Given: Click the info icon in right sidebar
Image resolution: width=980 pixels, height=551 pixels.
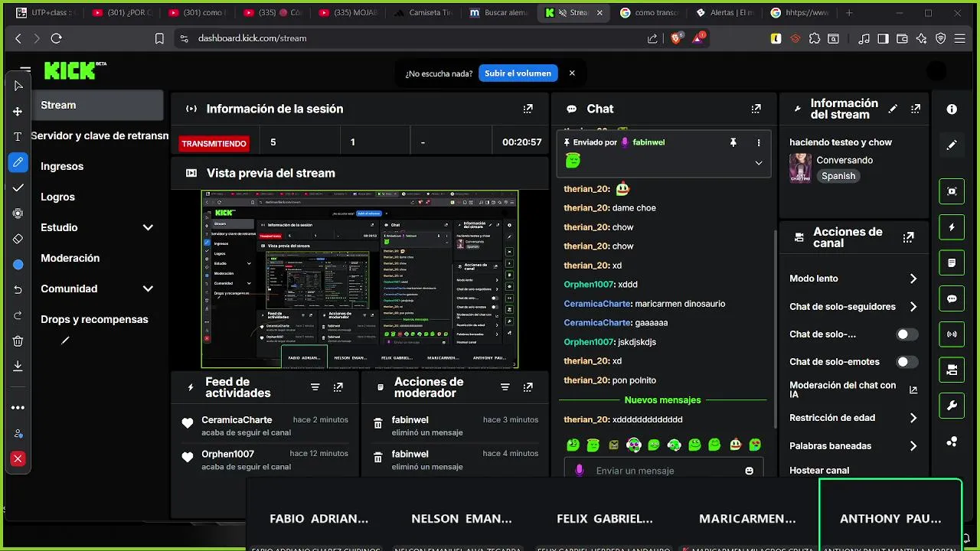Looking at the screenshot, I should click(952, 109).
